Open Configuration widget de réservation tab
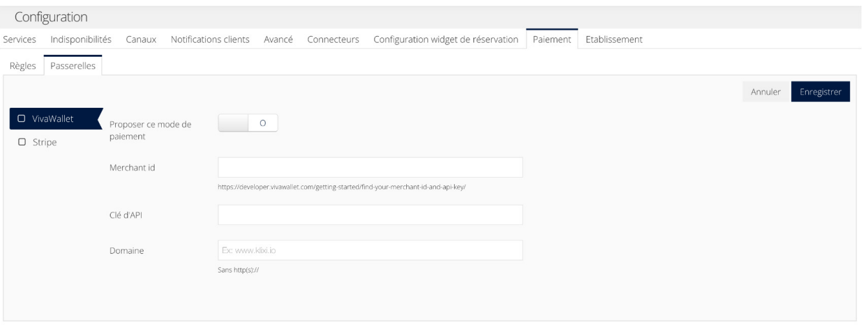This screenshot has width=868, height=332. 446,39
